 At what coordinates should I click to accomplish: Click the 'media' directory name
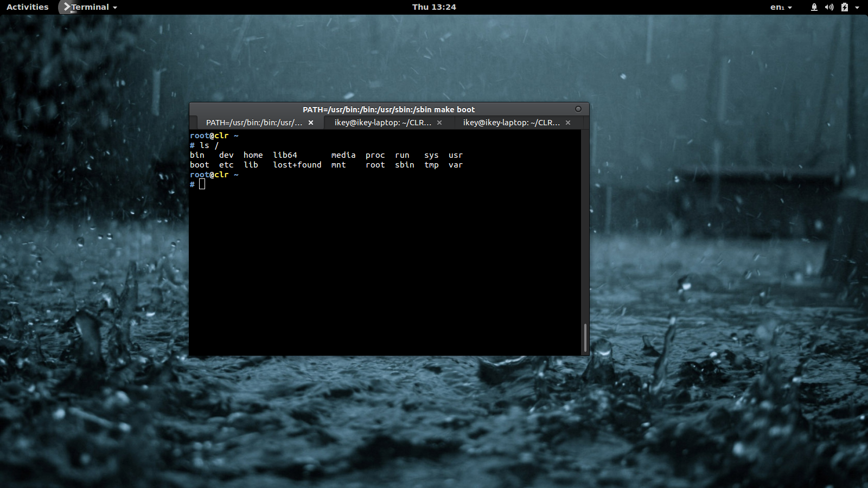click(x=343, y=155)
